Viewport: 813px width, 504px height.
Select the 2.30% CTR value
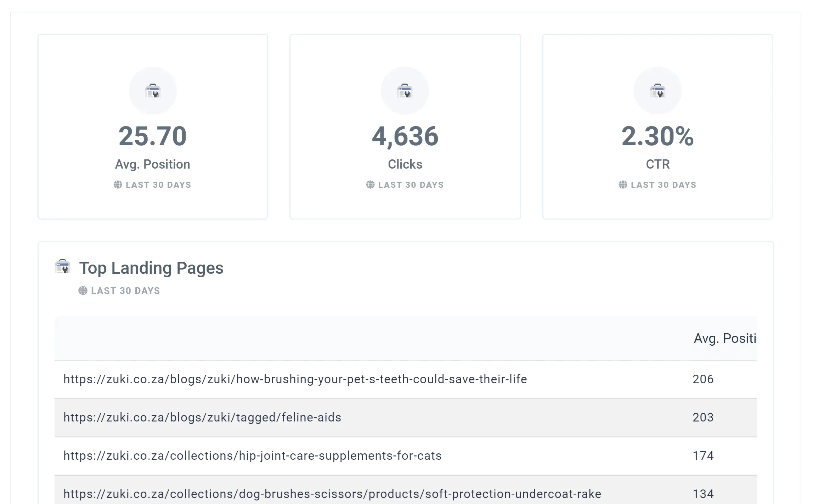coord(657,136)
